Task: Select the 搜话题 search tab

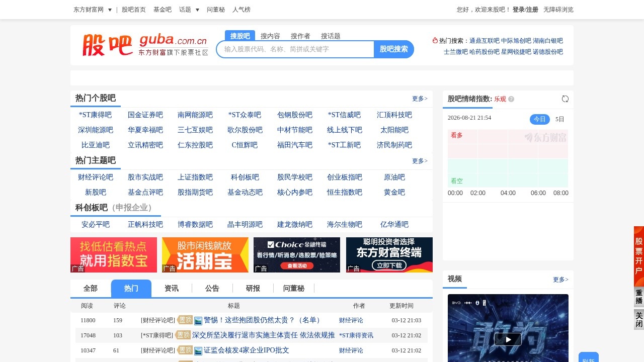Action: tap(331, 36)
